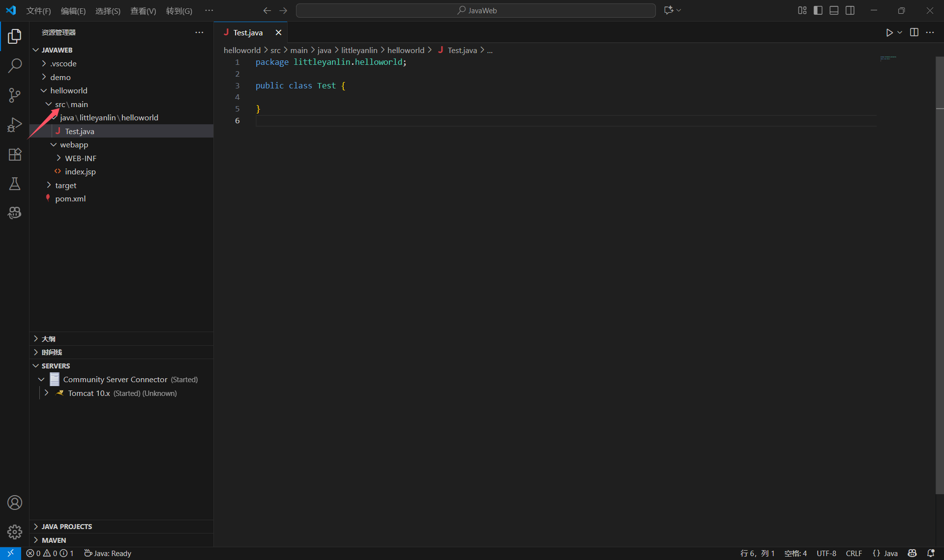Click the UTF-8 encoding button
944x560 pixels.
tap(826, 553)
